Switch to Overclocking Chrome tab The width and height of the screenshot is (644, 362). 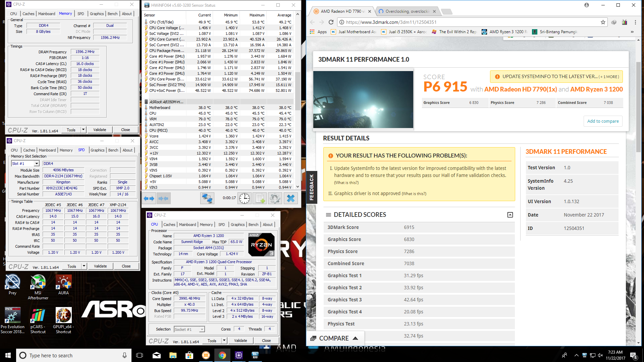(407, 11)
